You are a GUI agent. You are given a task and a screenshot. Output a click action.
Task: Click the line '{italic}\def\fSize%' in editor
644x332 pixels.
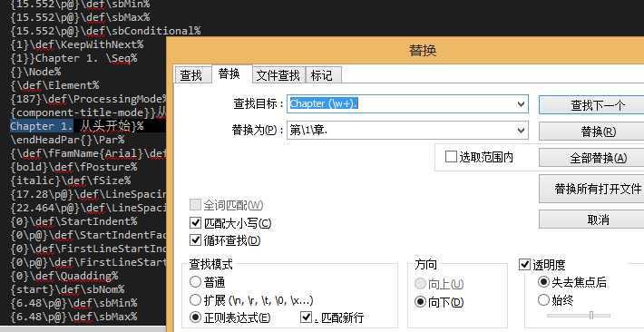70,181
